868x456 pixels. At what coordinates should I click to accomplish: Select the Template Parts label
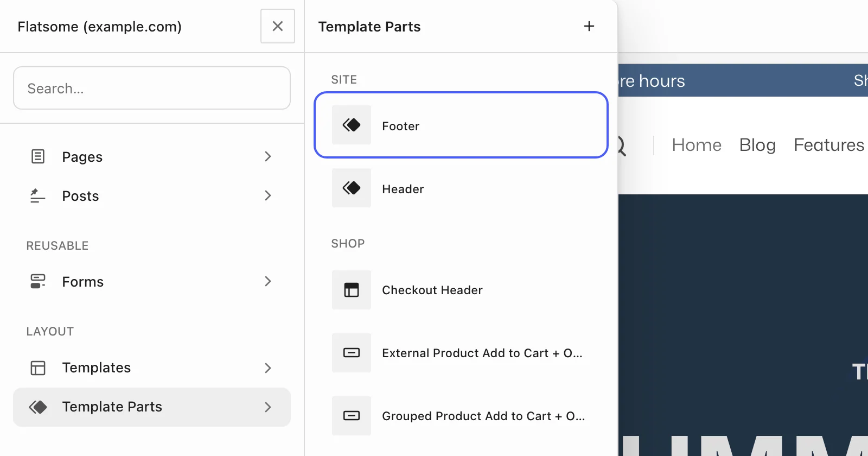tap(112, 407)
